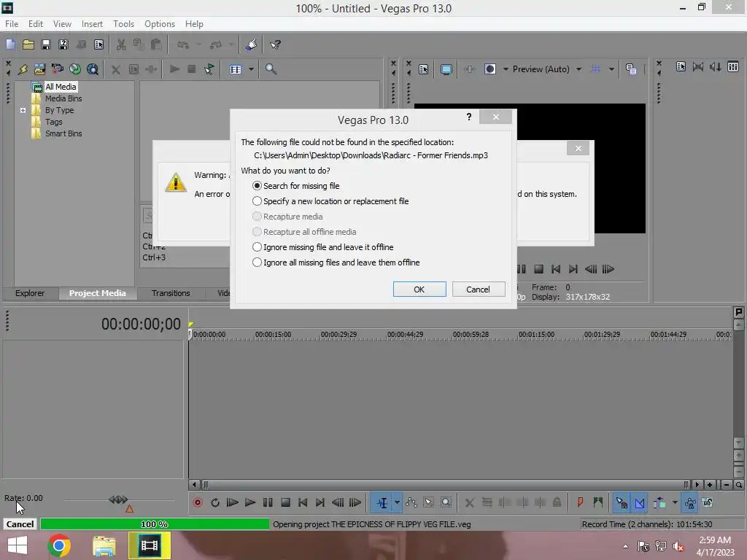Select All Media in the tree

(x=61, y=87)
